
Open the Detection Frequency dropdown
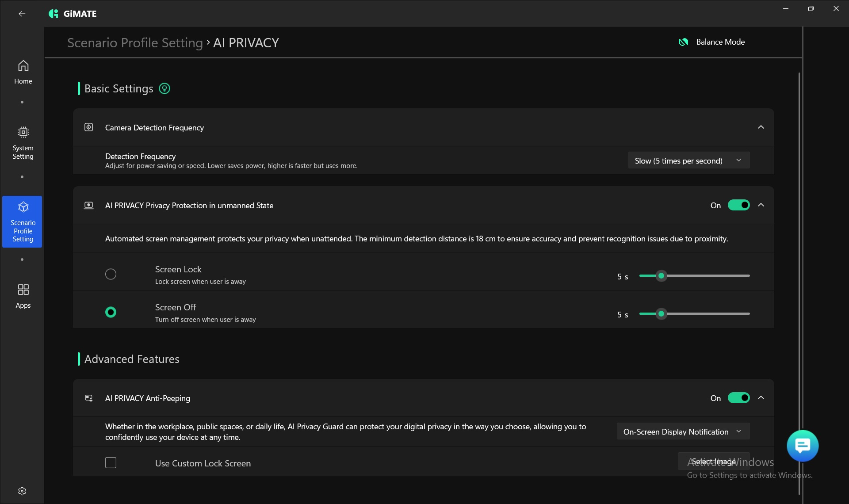click(688, 160)
